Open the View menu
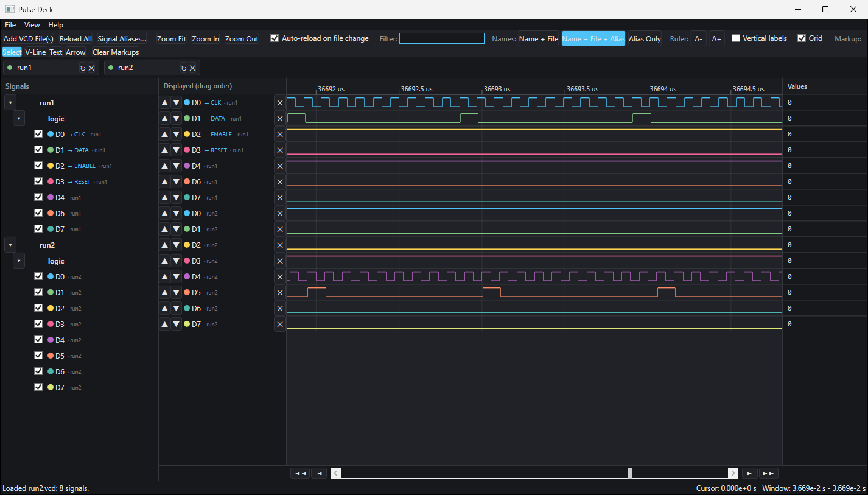Viewport: 868px width, 495px height. coord(32,25)
